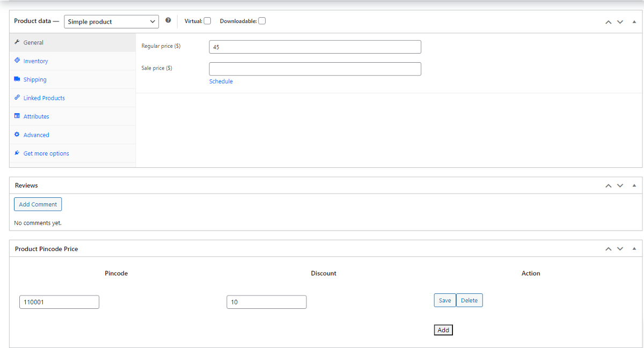Open the Simple product type dropdown

click(x=111, y=21)
